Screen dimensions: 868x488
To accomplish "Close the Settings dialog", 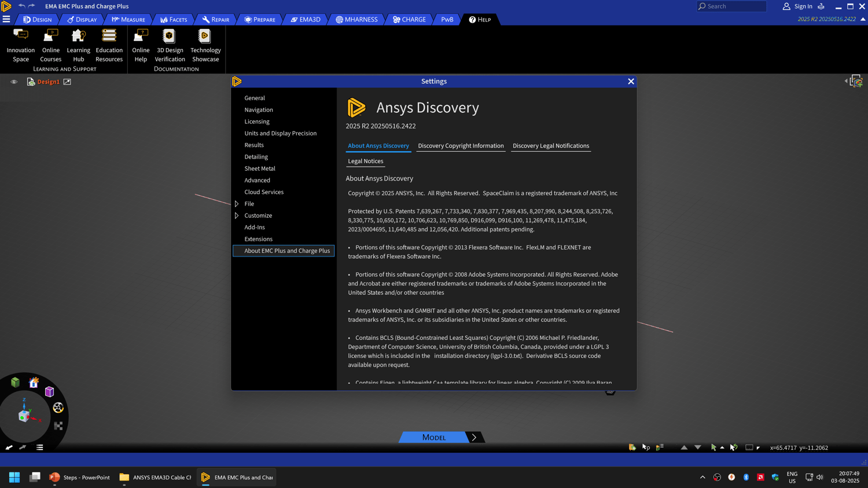I will click(631, 82).
